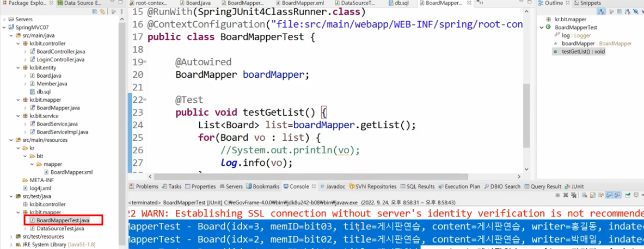Open the db.sql editor tab

tap(399, 3)
